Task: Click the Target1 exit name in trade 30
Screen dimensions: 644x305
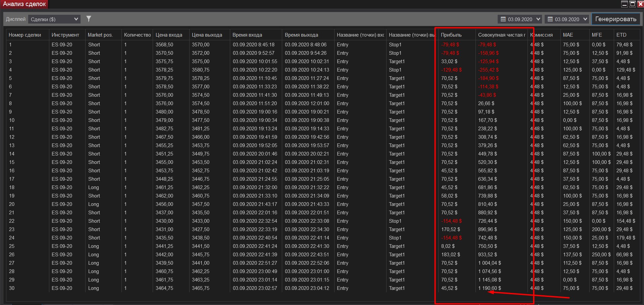Action: 397,288
